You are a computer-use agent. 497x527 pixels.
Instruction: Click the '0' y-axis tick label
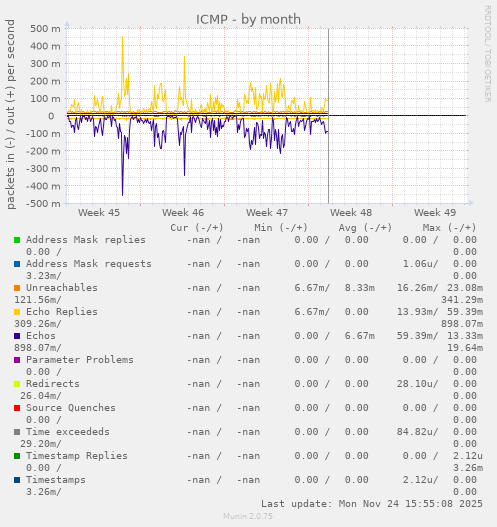(51, 116)
